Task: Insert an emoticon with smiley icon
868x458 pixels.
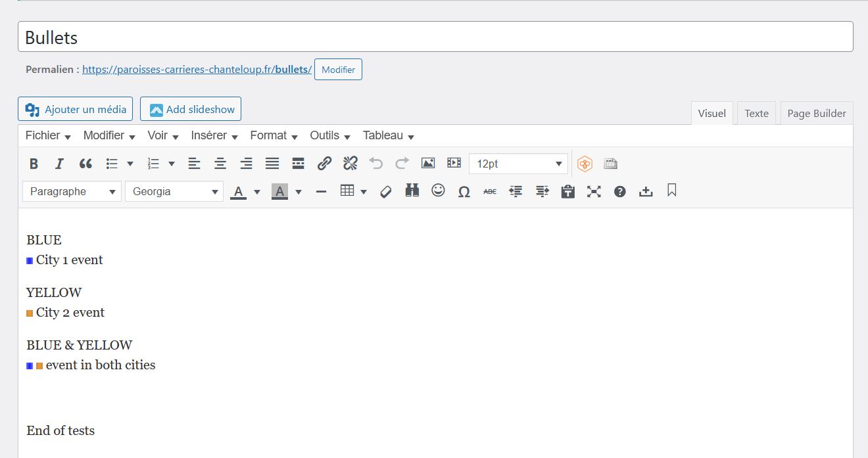Action: click(x=438, y=191)
